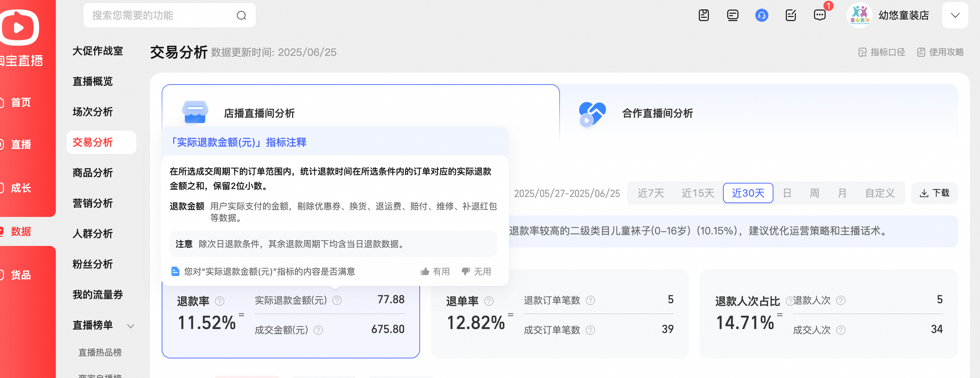Open 商品分析 menu item
980x378 pixels.
pyautogui.click(x=92, y=172)
